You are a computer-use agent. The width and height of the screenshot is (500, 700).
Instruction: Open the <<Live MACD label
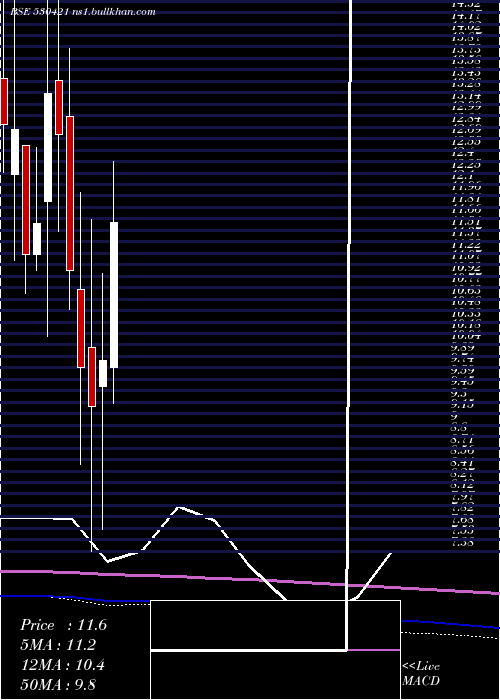pyautogui.click(x=421, y=673)
